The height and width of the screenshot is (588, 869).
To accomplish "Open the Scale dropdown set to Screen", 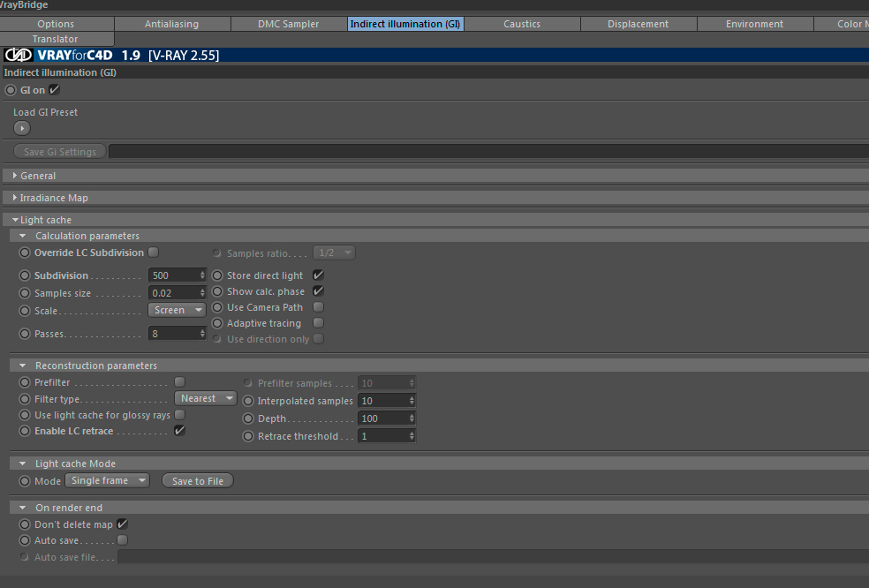I will pyautogui.click(x=177, y=311).
